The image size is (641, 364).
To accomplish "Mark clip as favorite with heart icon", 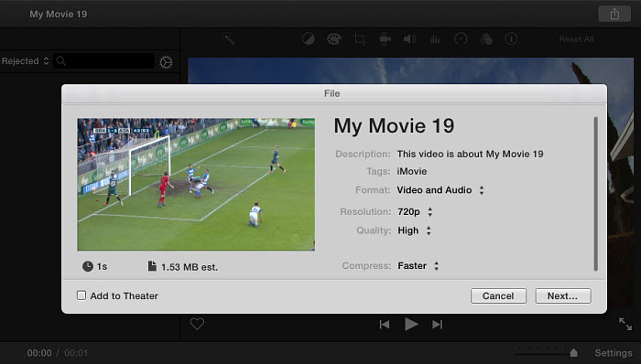I will click(x=197, y=324).
